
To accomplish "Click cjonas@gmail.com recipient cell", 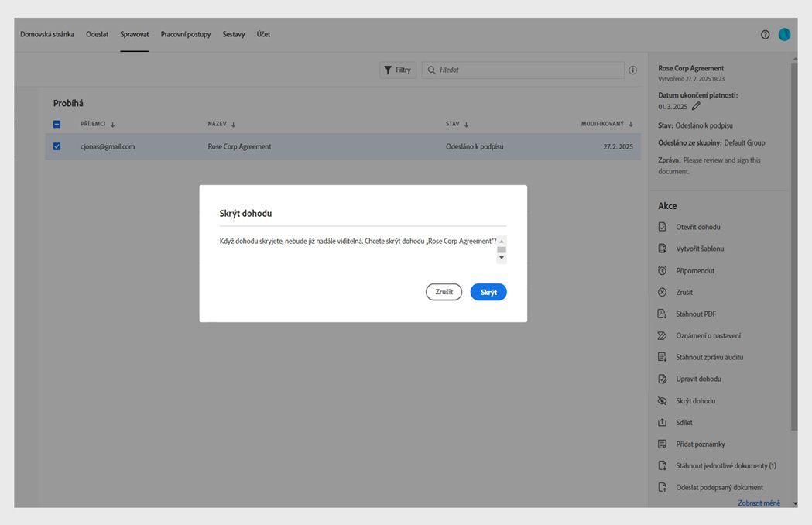I will [108, 146].
